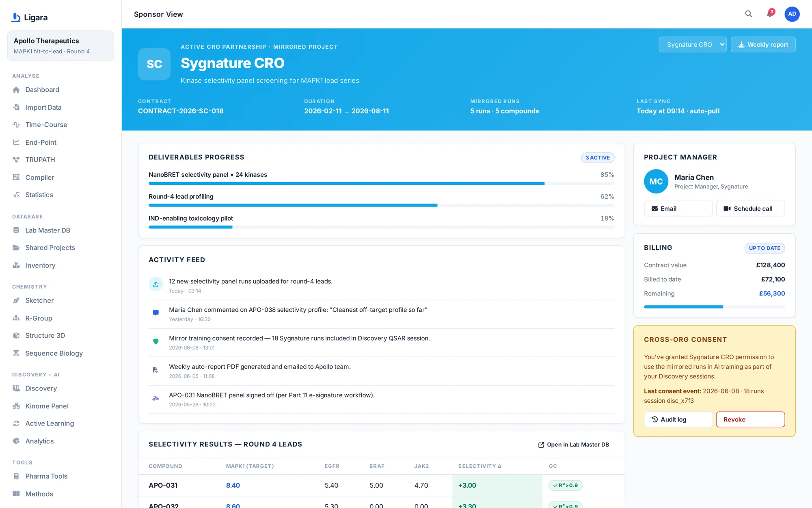Click the R-Group sidebar icon

point(16,318)
